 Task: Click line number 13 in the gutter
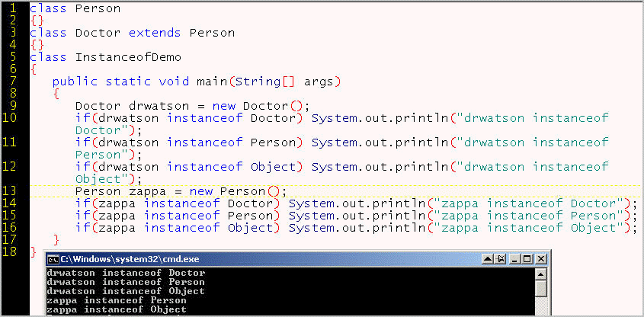10,191
